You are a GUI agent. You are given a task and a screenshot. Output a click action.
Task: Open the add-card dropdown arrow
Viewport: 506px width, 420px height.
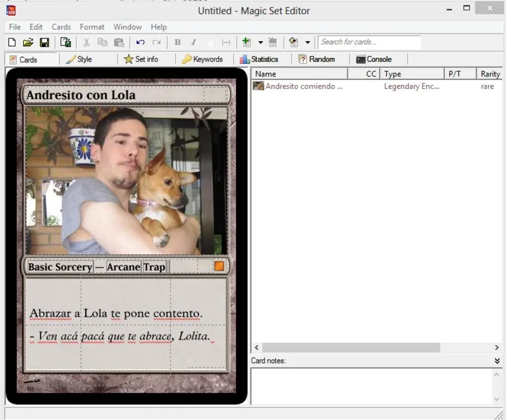point(260,43)
